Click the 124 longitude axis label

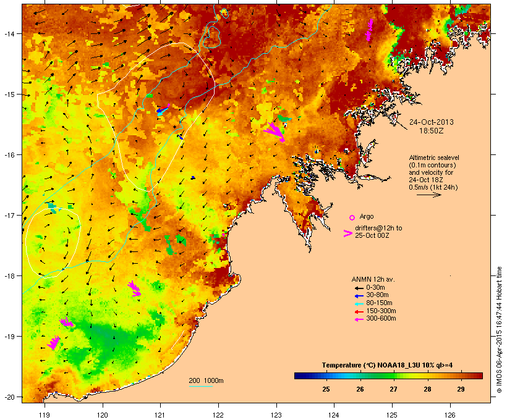coord(334,415)
